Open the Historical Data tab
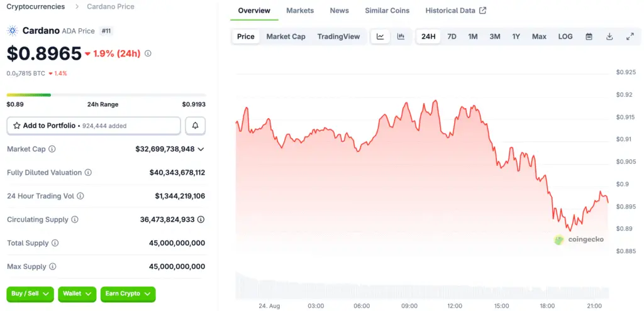The image size is (644, 311). (456, 11)
